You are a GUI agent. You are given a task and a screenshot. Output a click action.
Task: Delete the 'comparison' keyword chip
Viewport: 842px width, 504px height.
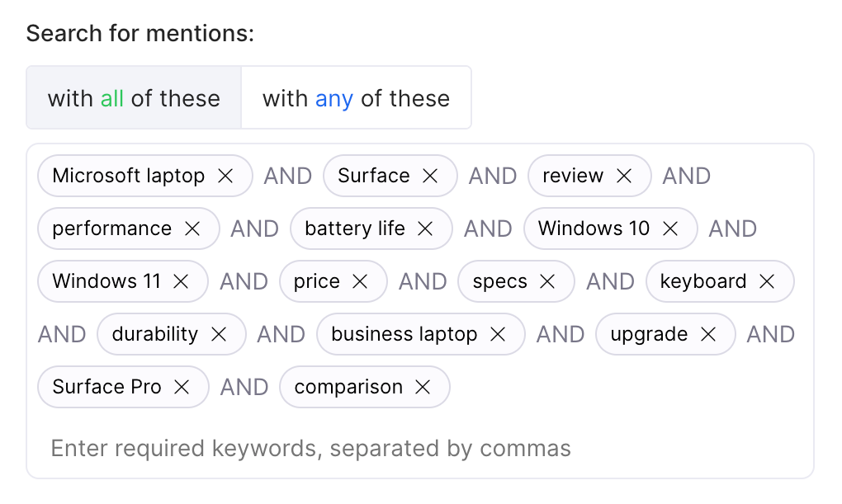pos(423,387)
